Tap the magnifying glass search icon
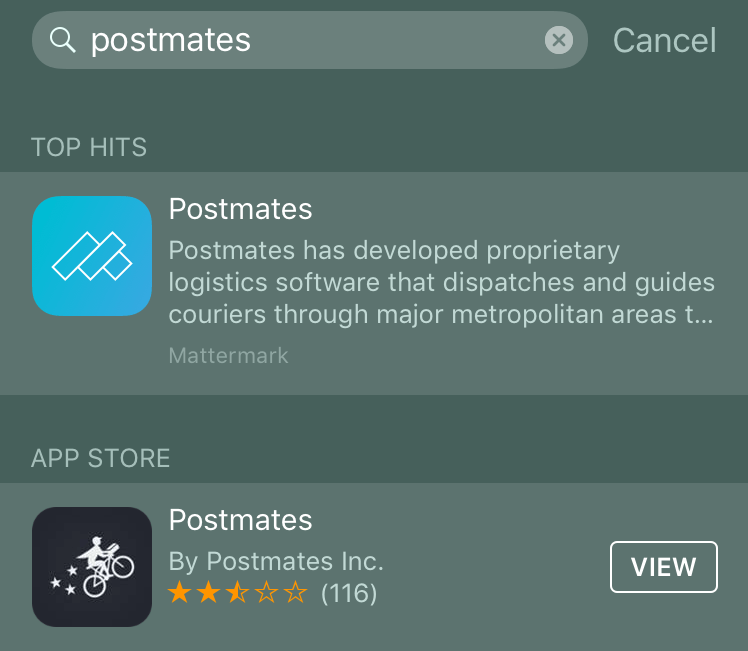The image size is (748, 651). pos(63,40)
